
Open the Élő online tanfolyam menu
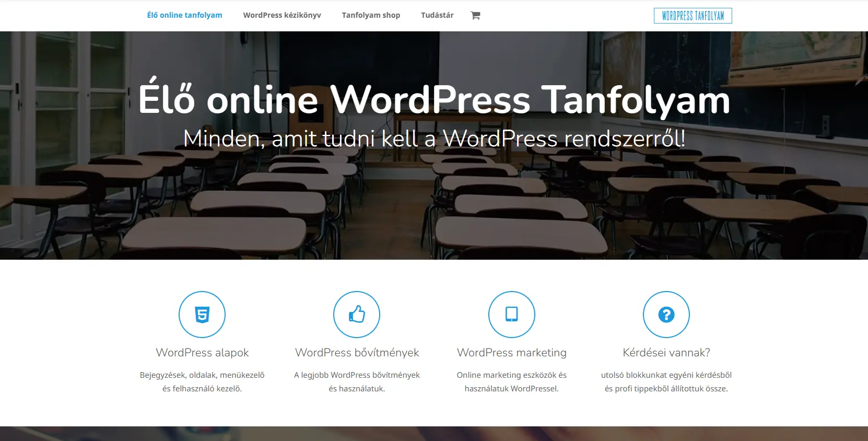click(184, 15)
